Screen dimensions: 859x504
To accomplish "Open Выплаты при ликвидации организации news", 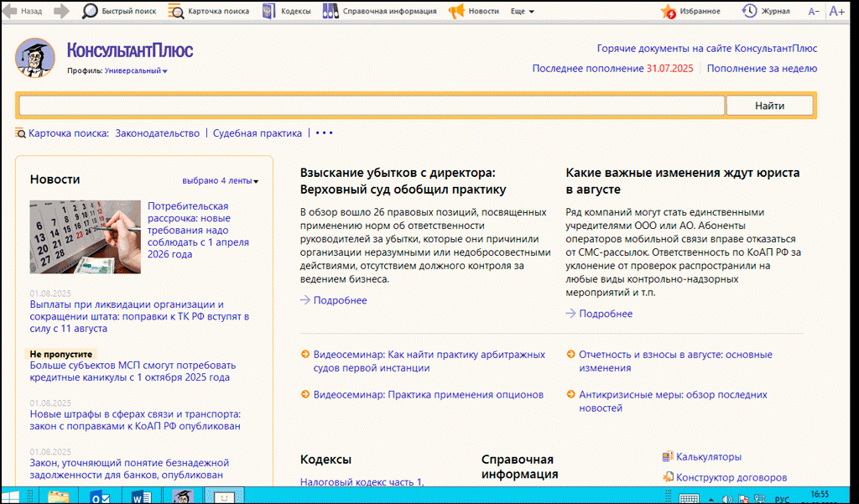I will tap(140, 317).
